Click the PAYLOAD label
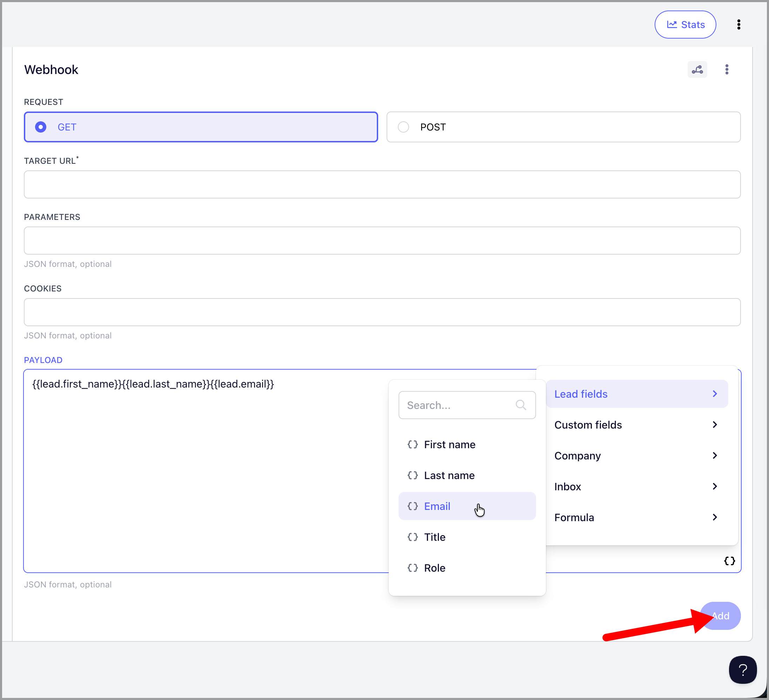769x700 pixels. point(43,360)
